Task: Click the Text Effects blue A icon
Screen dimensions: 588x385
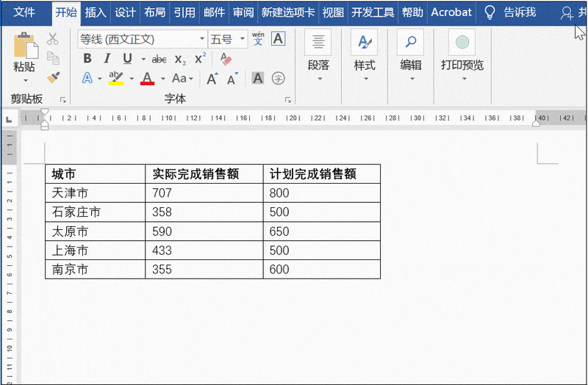Action: coord(87,79)
